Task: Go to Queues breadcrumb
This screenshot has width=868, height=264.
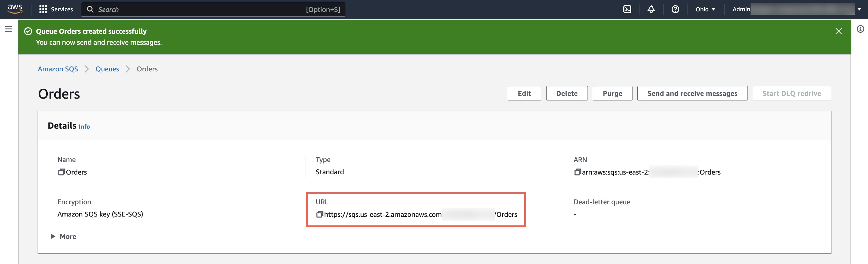Action: pyautogui.click(x=107, y=69)
